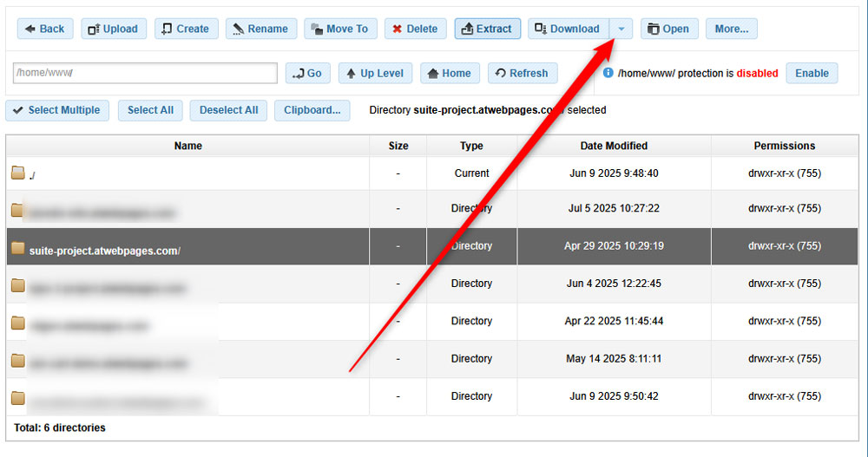Rename the selected directory
Screen dimensions: 868x457
coord(261,29)
